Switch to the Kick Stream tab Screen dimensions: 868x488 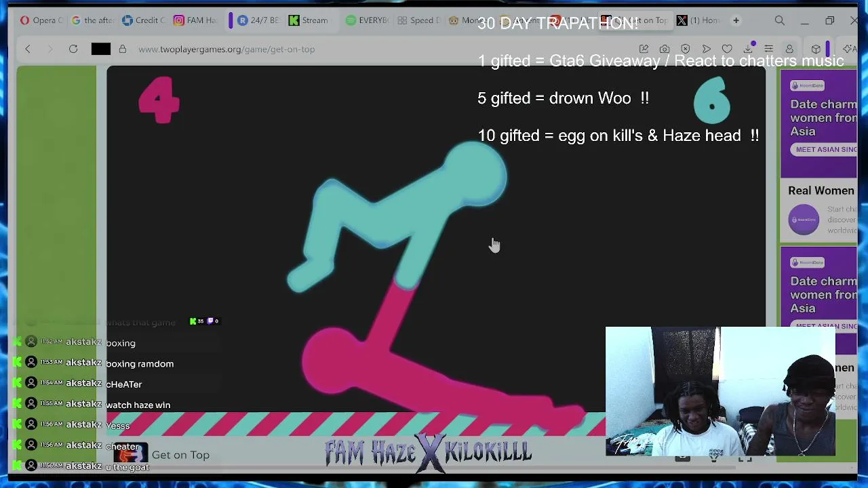coord(309,20)
